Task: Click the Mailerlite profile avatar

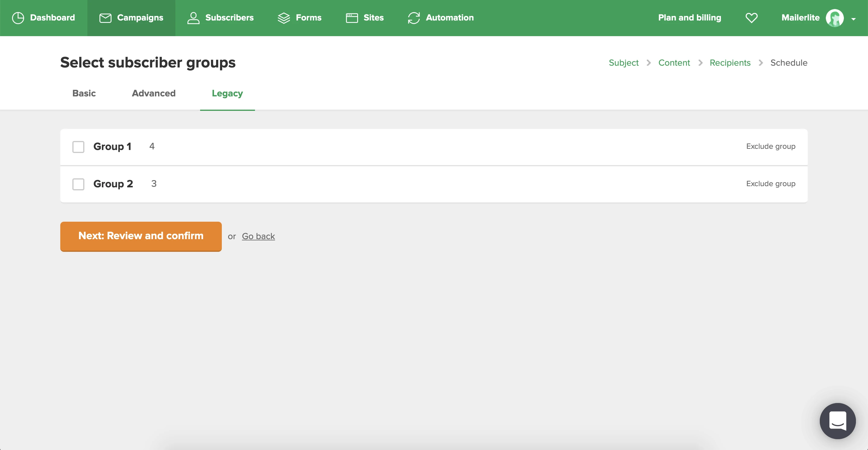Action: 834,18
